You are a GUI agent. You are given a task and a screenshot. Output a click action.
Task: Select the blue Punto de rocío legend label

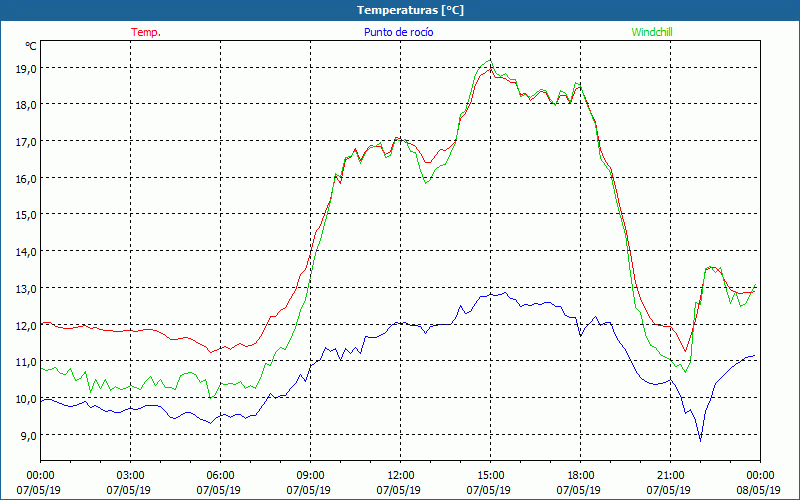398,32
